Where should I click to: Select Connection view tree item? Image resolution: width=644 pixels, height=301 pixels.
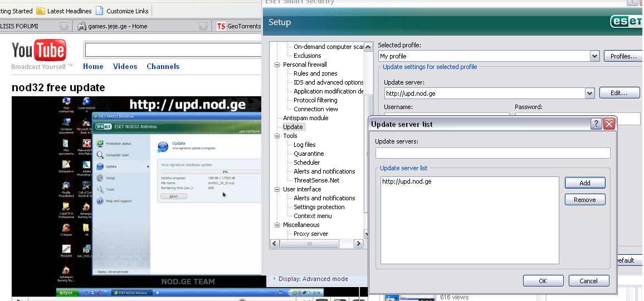point(316,109)
